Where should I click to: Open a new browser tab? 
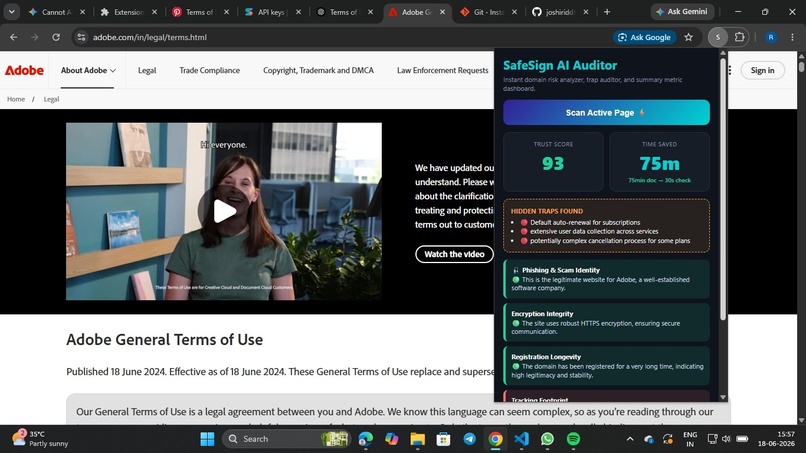607,12
